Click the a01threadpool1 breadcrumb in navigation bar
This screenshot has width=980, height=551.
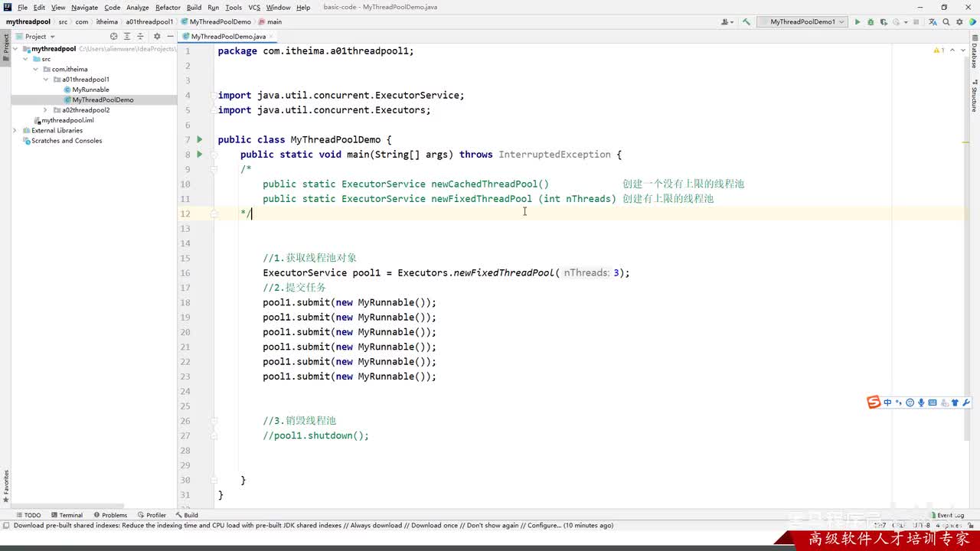(150, 22)
